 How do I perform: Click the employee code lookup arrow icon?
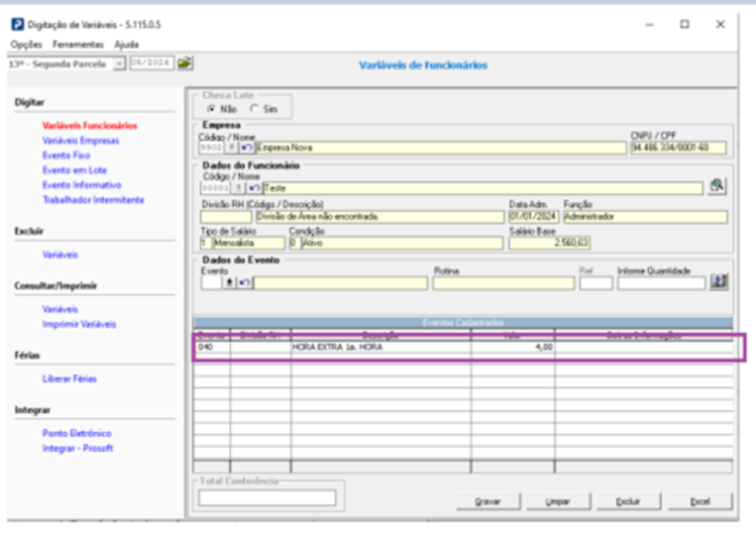(x=239, y=188)
